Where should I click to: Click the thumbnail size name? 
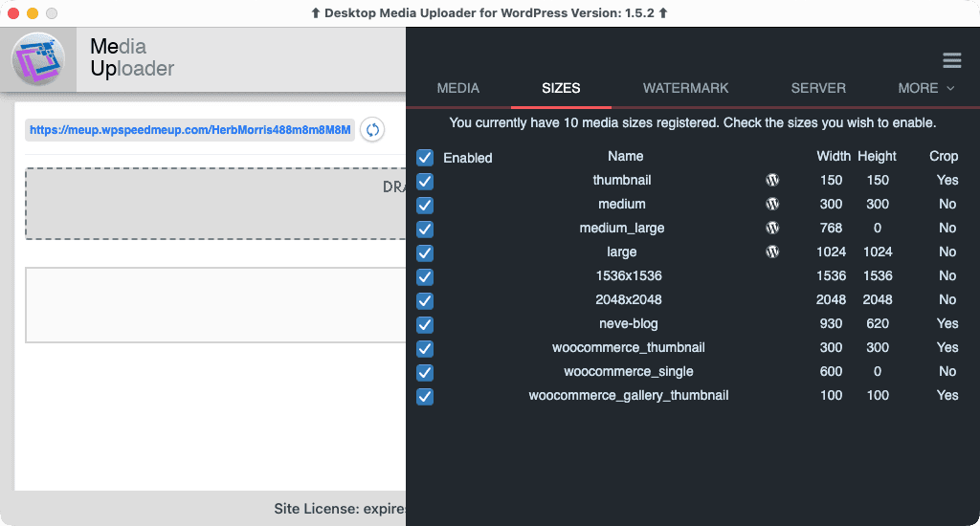[x=622, y=180]
